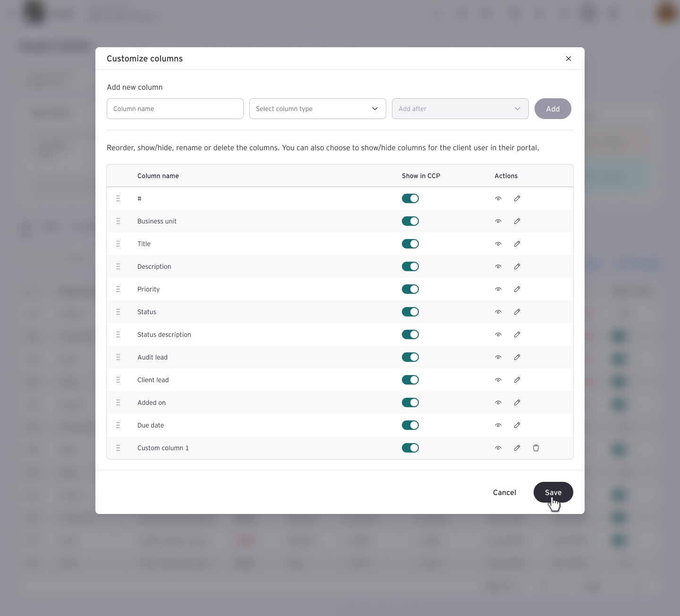Screen dimensions: 680x616
Task: Click the drag handle beside Priority
Action: click(x=118, y=289)
